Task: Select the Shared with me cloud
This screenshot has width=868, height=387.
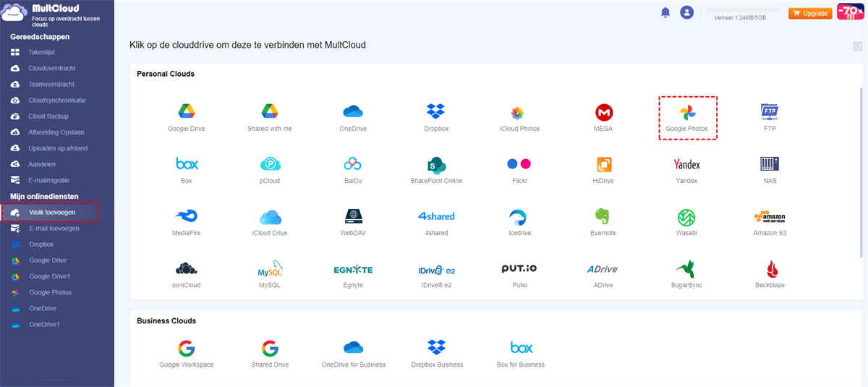Action: (x=270, y=117)
